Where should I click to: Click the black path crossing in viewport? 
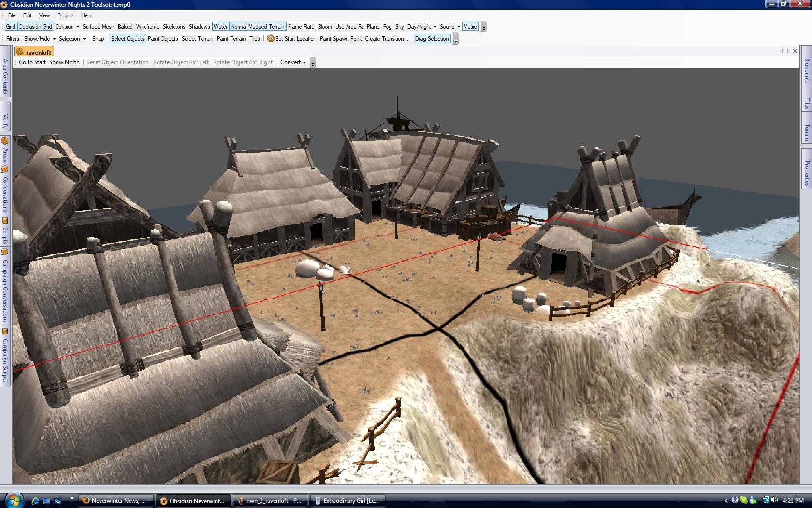(439, 329)
